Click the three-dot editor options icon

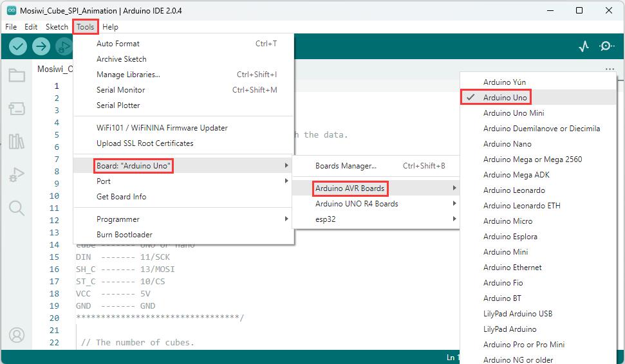click(610, 69)
